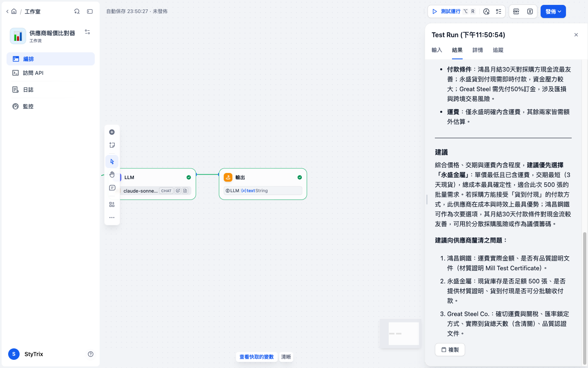
Task: Open the 供應商報價比對器 app icon
Action: pyautogui.click(x=18, y=36)
